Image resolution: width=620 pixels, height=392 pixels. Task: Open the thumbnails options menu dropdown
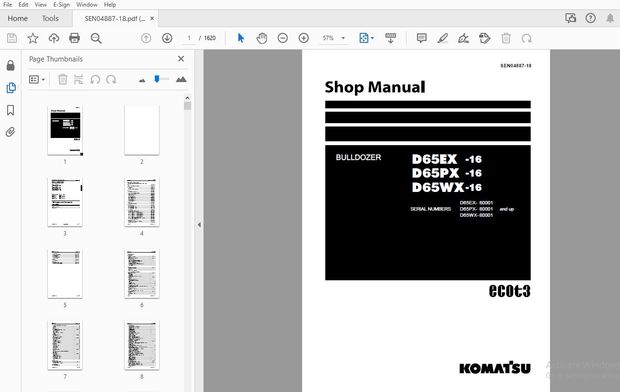(x=36, y=80)
